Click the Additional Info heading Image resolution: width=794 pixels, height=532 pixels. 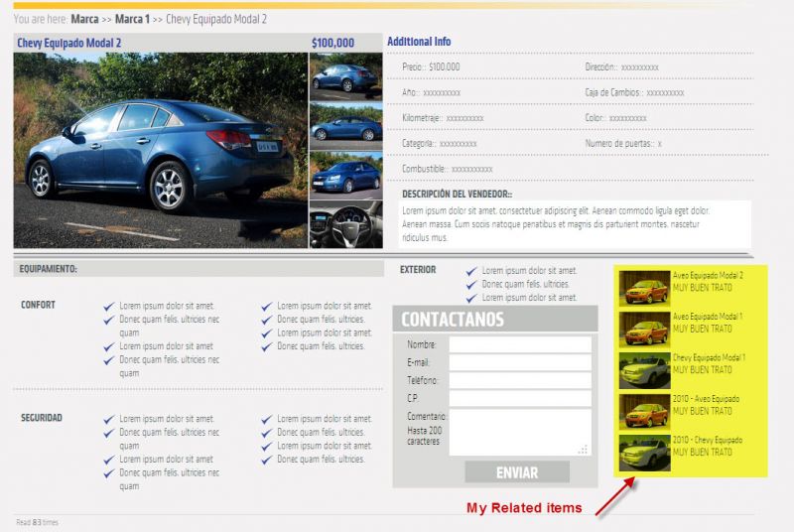point(419,42)
